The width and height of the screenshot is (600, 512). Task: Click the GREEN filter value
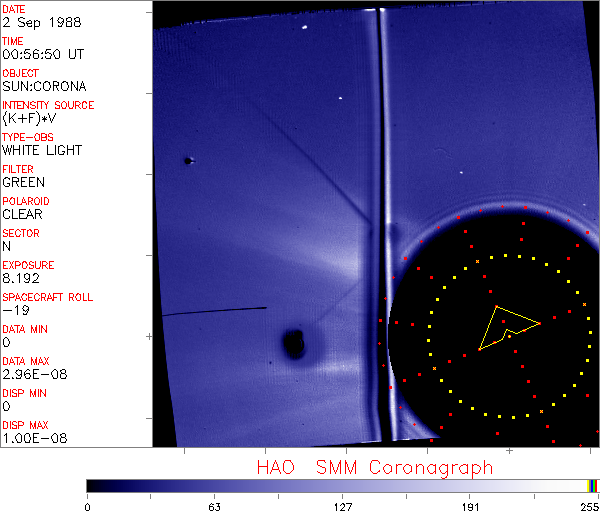(23, 183)
